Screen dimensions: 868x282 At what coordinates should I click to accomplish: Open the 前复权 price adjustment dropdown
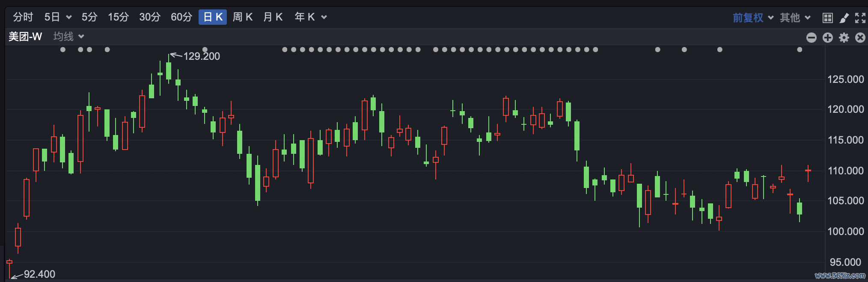[x=753, y=18]
